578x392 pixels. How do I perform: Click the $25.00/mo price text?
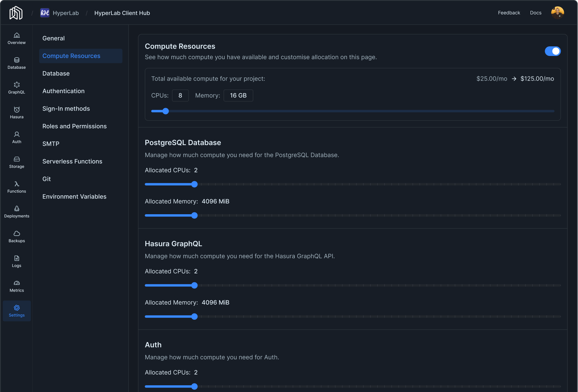tap(492, 79)
